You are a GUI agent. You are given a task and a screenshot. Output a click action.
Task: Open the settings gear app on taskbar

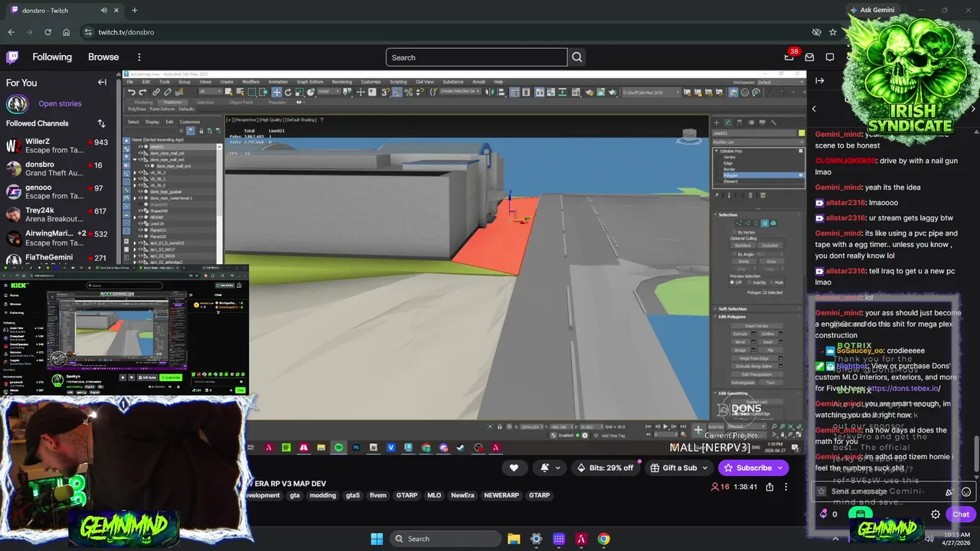[x=536, y=539]
